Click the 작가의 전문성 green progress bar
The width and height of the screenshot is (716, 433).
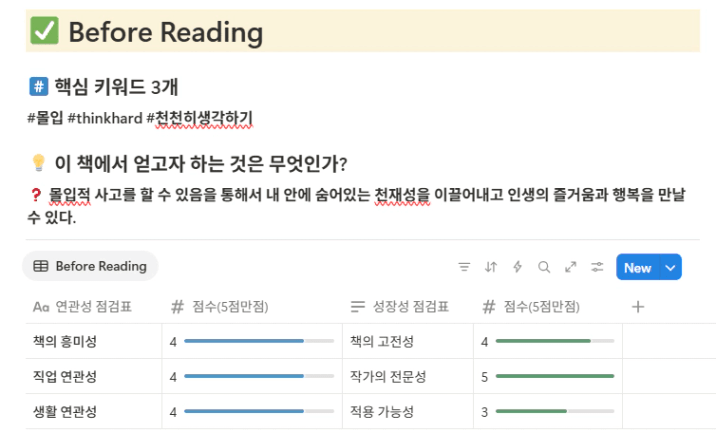[555, 376]
